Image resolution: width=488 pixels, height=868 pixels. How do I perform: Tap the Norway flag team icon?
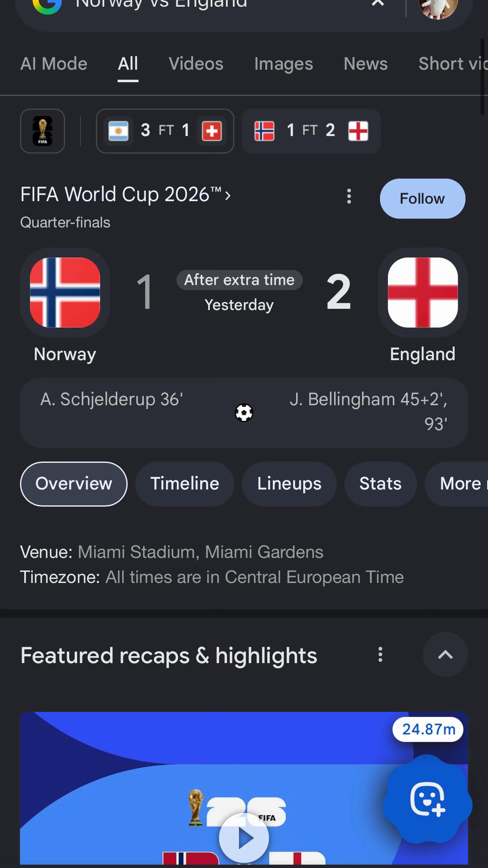[65, 293]
